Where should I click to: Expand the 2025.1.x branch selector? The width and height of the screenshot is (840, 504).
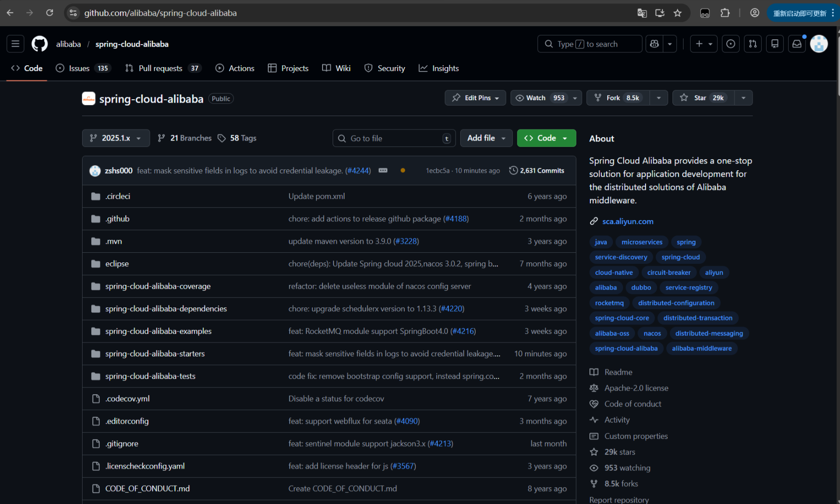tap(116, 138)
